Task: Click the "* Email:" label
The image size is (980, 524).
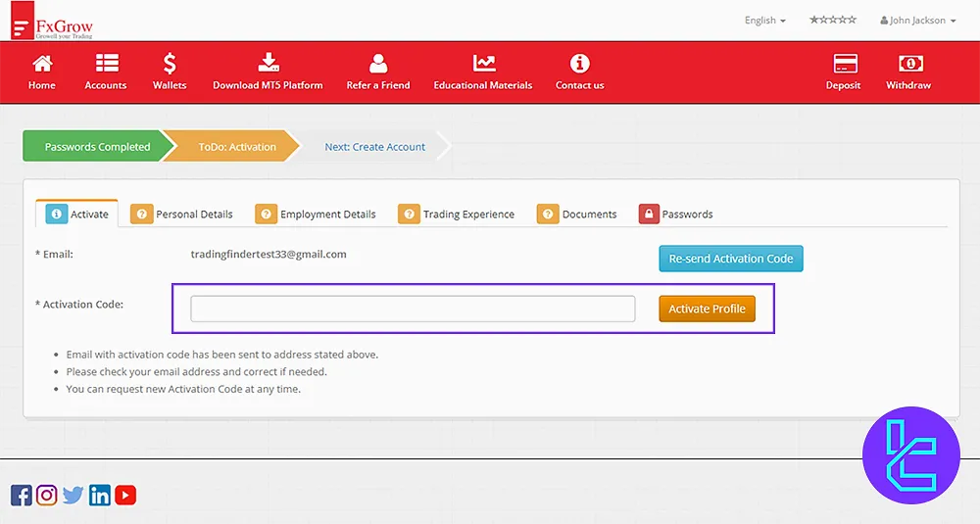Action: tap(54, 255)
